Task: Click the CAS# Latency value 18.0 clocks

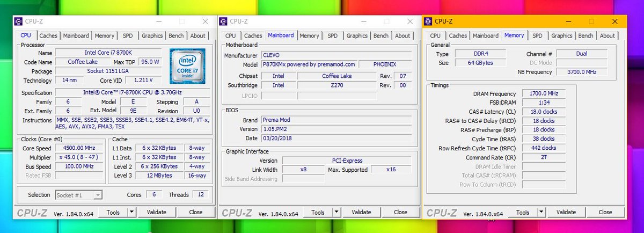Action: pyautogui.click(x=545, y=112)
